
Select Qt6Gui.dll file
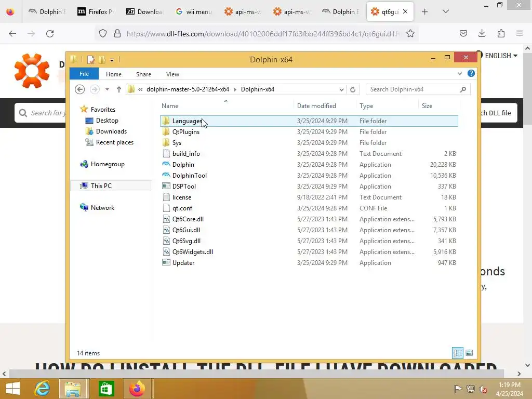point(309,230)
